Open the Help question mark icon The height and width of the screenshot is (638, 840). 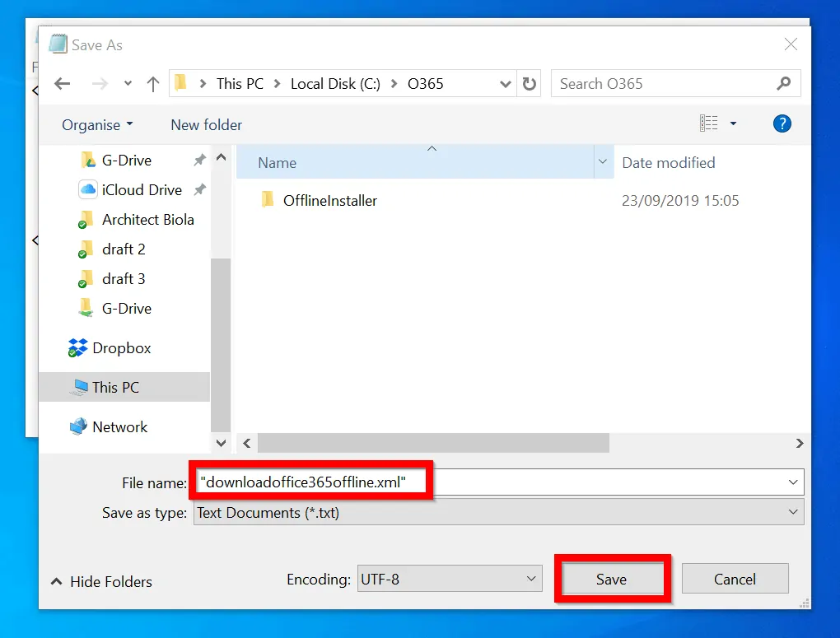782,124
